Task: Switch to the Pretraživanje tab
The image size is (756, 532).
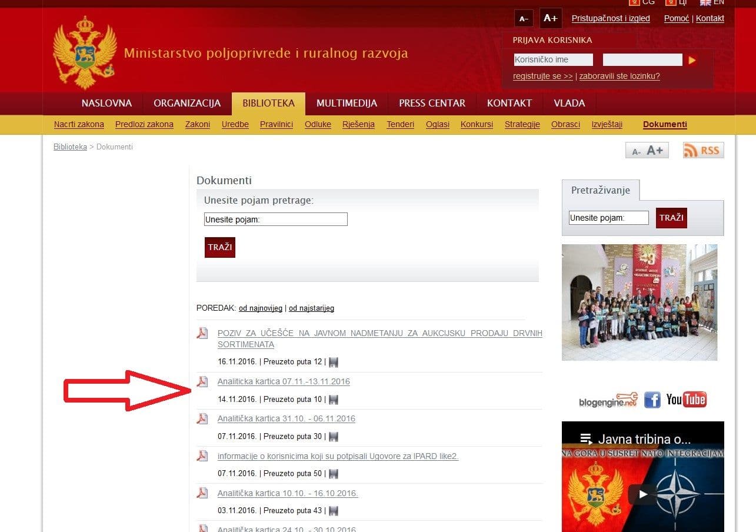Action: tap(601, 190)
